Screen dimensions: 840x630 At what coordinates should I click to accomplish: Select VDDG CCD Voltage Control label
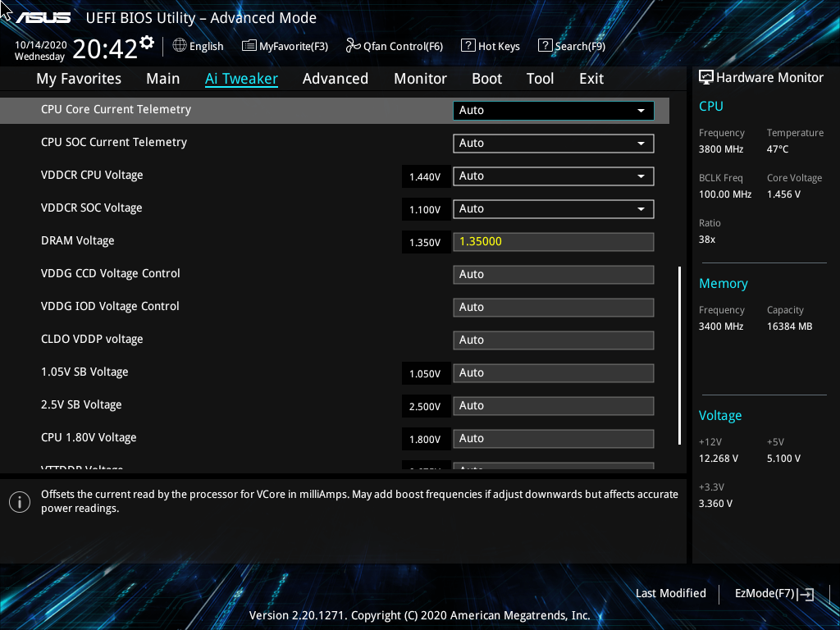[111, 274]
